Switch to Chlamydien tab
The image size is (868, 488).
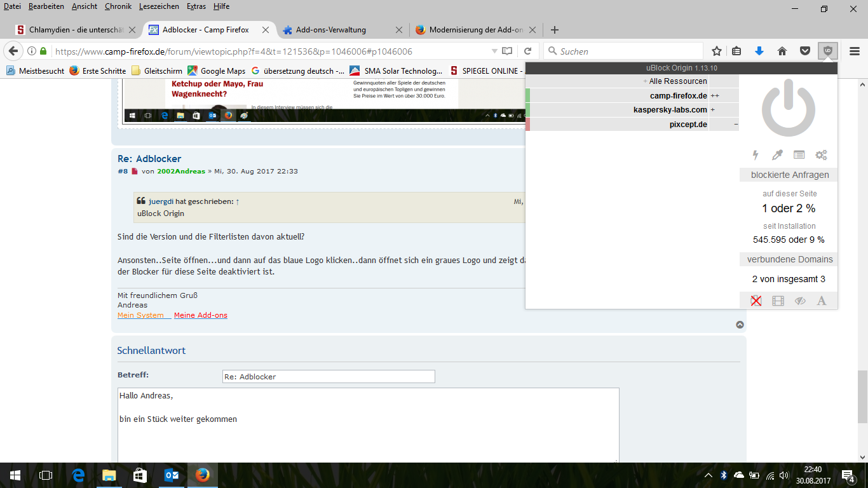76,30
